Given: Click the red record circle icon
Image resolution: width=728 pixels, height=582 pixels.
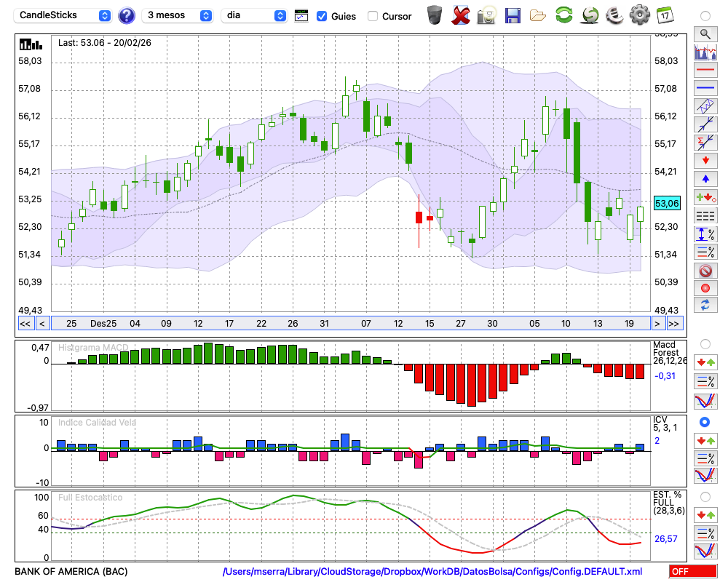Looking at the screenshot, I should (705, 288).
